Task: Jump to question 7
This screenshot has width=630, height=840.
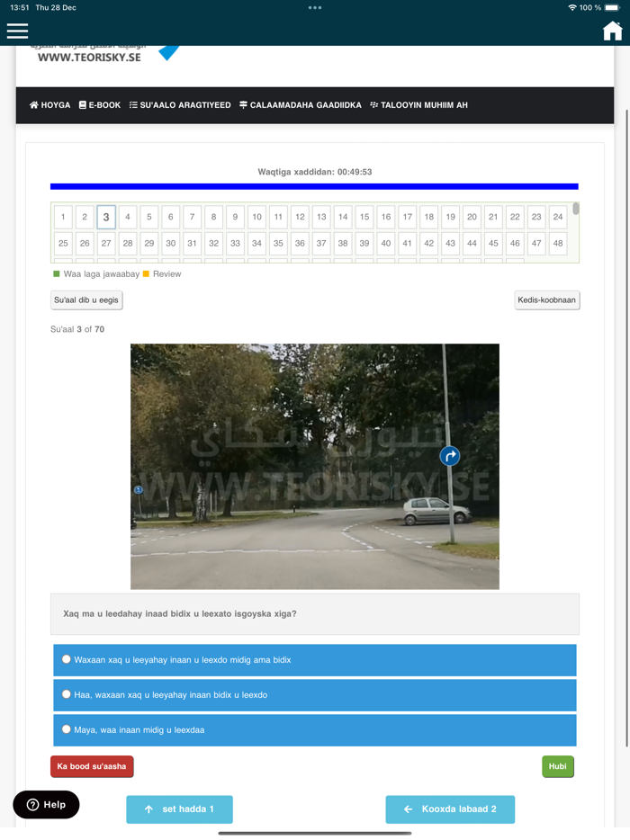Action: [192, 217]
